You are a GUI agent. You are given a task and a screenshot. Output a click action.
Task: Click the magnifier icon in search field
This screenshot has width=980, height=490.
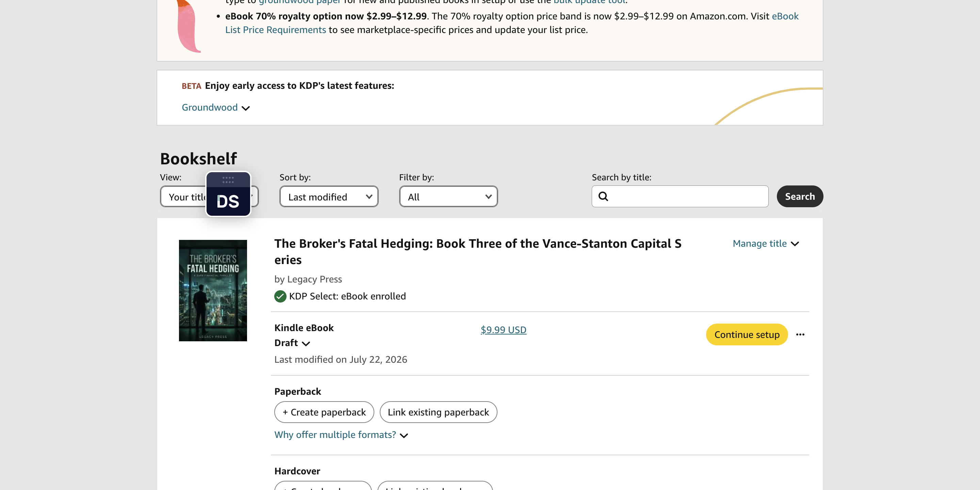tap(603, 196)
